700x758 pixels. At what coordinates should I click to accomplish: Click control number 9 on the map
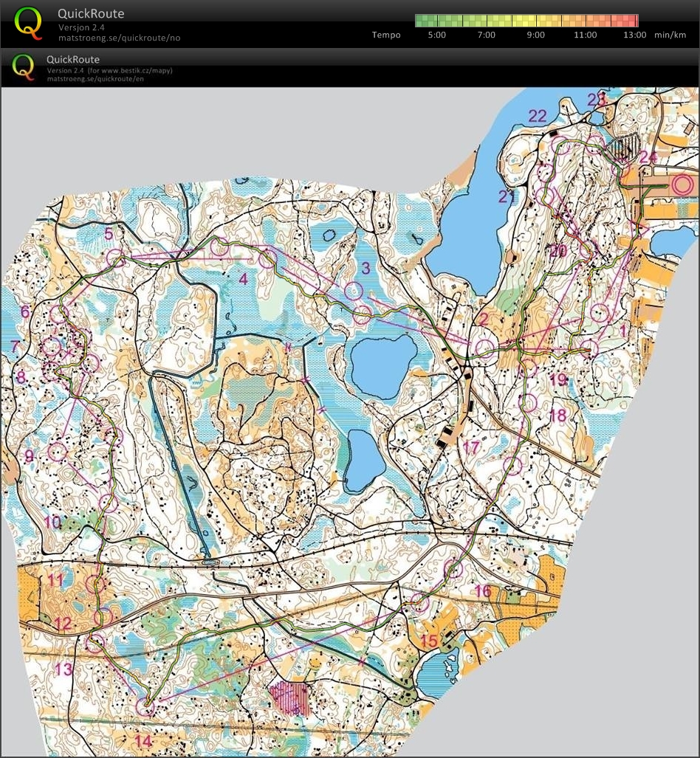[30, 456]
